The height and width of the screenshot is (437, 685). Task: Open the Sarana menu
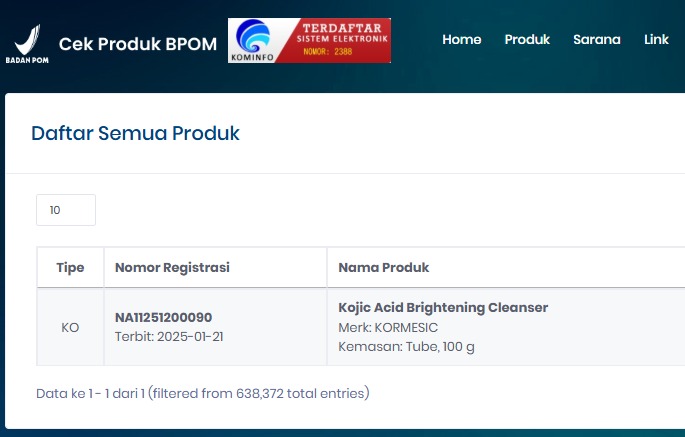click(597, 40)
